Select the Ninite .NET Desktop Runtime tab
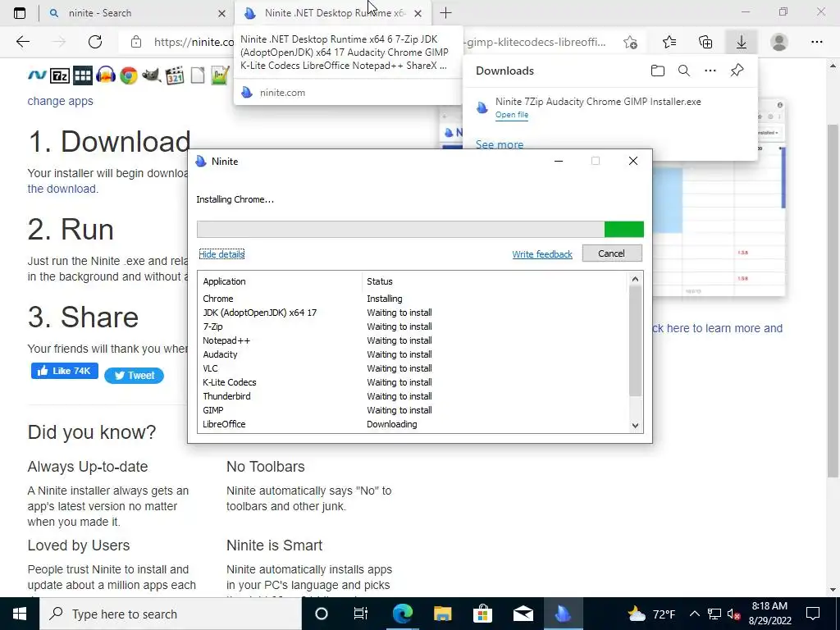Viewport: 840px width, 630px height. (x=335, y=13)
